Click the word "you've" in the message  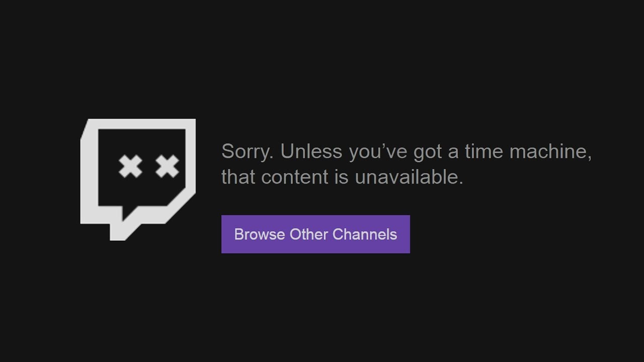(378, 152)
